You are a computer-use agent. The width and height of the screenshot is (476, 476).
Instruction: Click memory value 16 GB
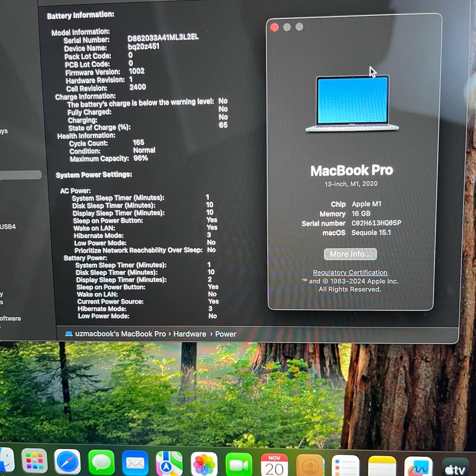click(361, 213)
